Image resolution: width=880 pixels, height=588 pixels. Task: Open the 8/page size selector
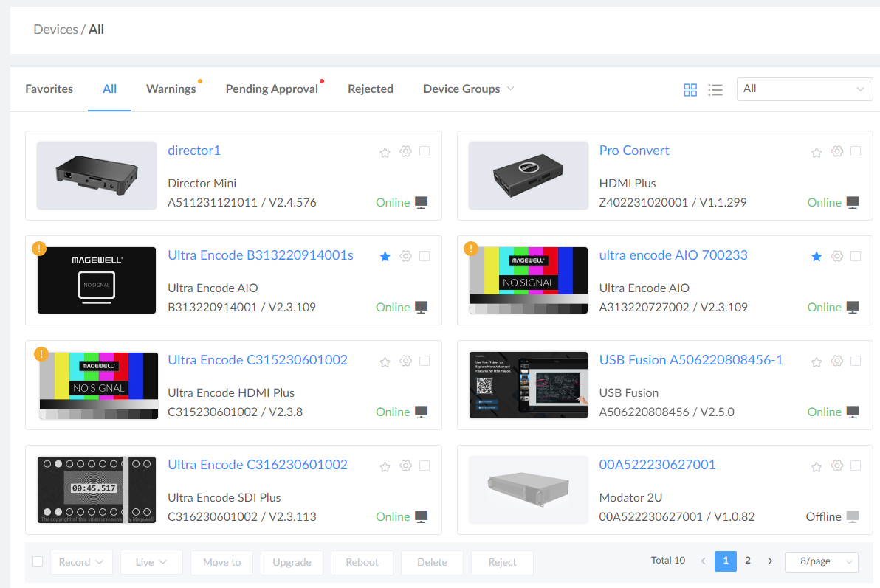pos(821,561)
